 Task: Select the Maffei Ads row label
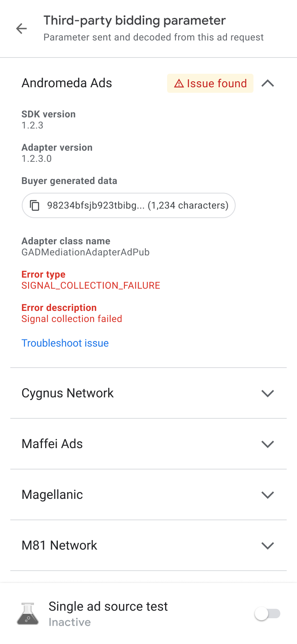(x=52, y=444)
